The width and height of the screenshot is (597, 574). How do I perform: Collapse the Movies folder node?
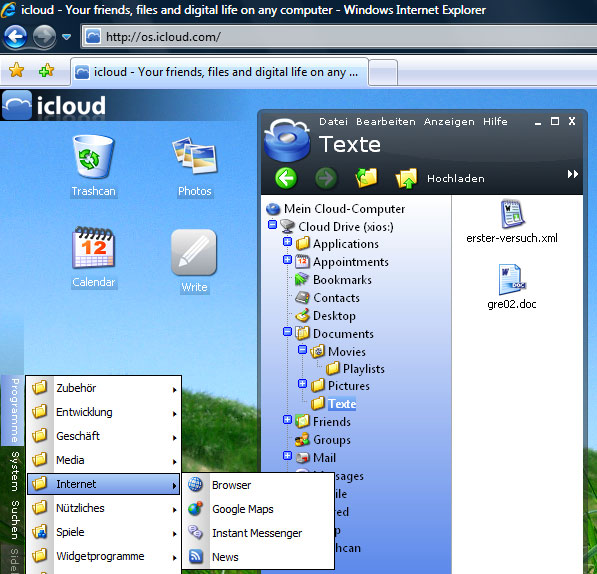(302, 349)
